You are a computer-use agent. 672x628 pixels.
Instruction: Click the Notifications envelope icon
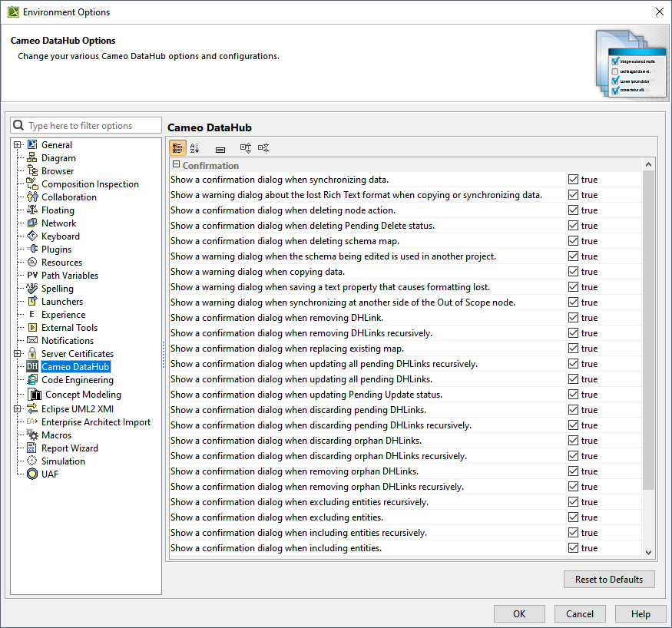tap(32, 341)
